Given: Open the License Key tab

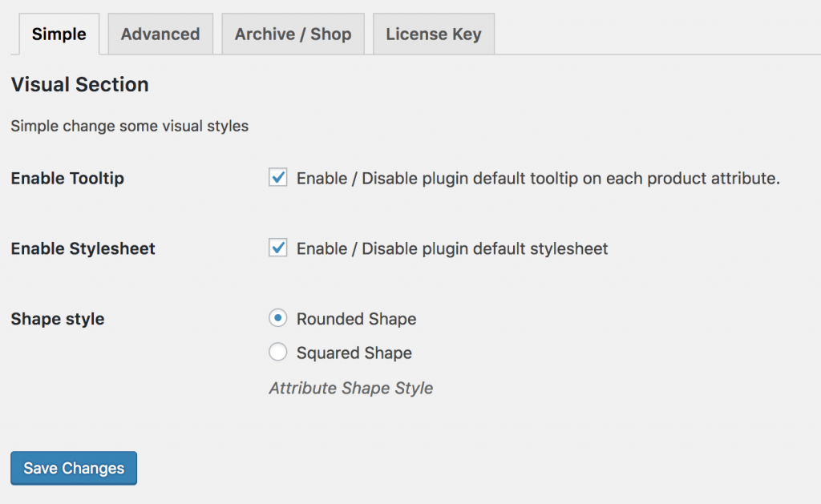Looking at the screenshot, I should 434,34.
